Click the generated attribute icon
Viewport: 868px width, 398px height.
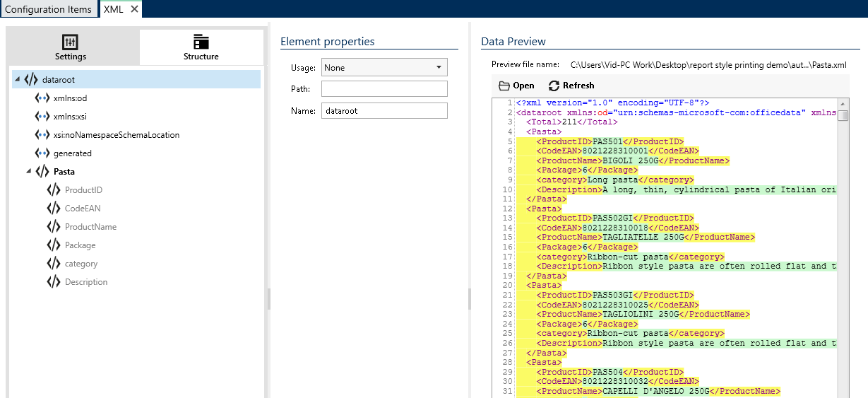(x=42, y=153)
